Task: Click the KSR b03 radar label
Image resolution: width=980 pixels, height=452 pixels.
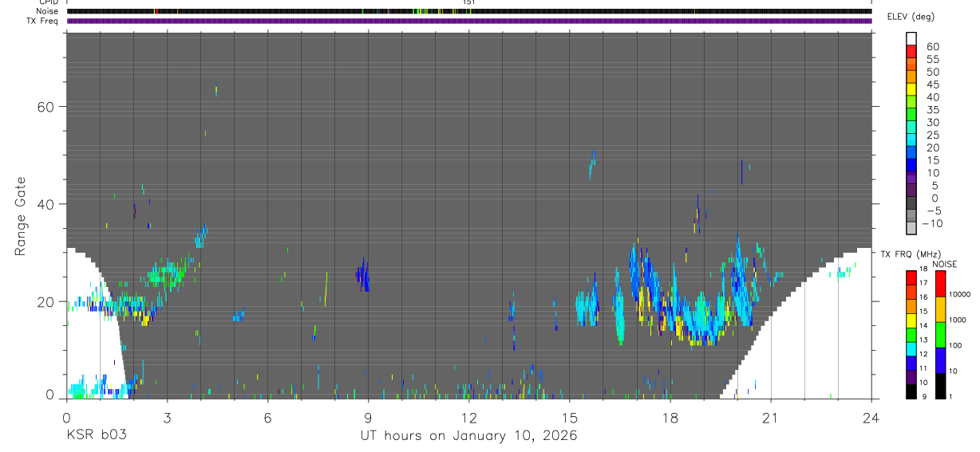Action: click(x=96, y=435)
